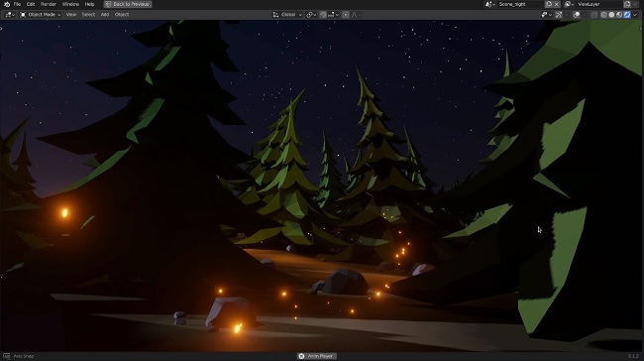Browse view layers with the layer icon
The width and height of the screenshot is (644, 361).
click(x=569, y=4)
